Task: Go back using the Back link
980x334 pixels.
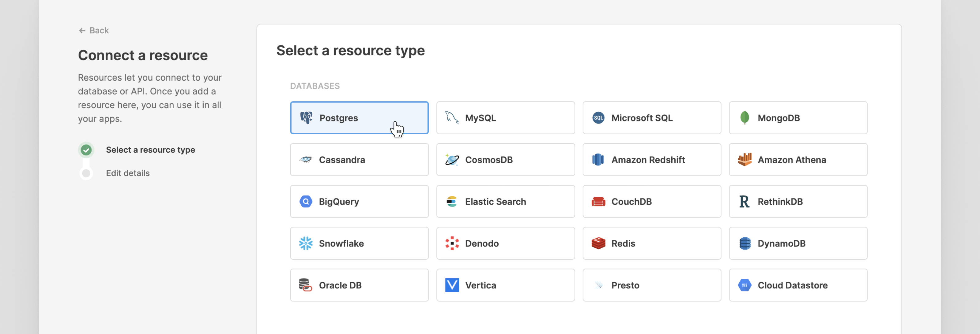Action: pyautogui.click(x=94, y=30)
